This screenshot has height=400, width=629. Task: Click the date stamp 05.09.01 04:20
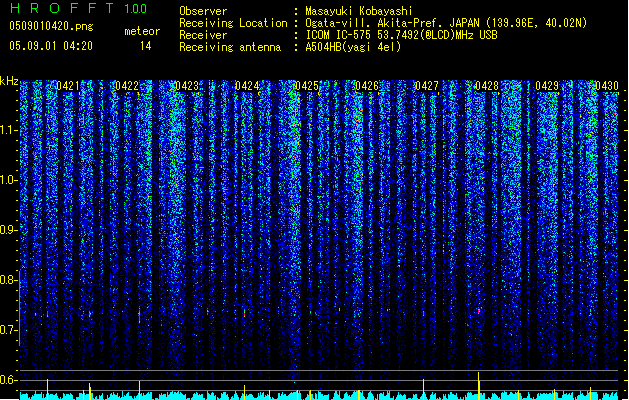coord(51,46)
